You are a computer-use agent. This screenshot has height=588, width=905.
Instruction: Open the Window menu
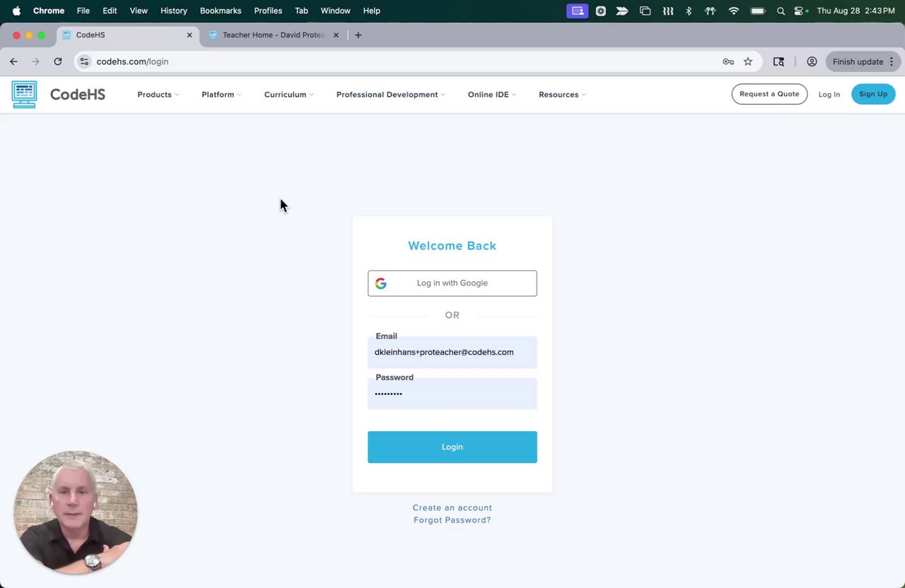336,11
